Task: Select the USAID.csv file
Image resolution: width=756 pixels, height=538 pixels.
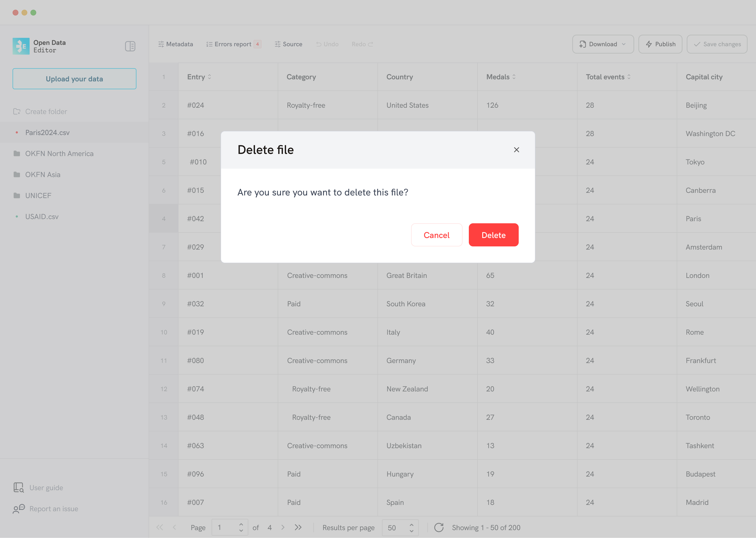Action: [x=41, y=216]
